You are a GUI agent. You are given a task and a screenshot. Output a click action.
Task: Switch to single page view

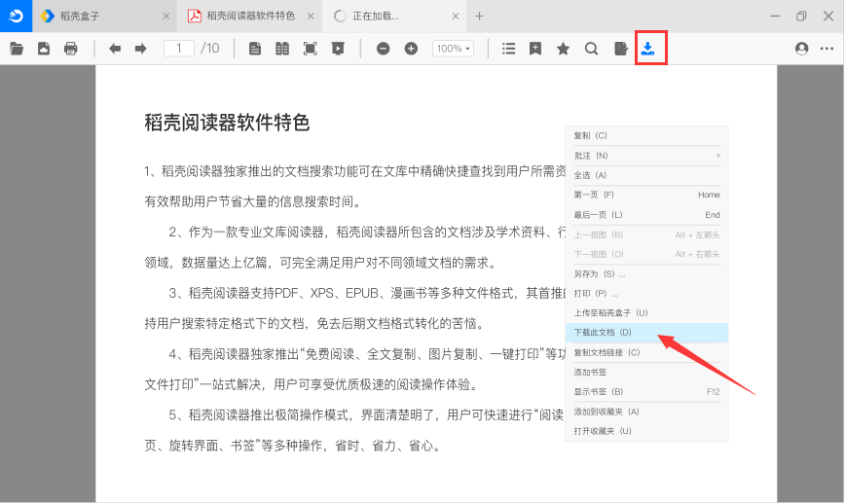point(255,49)
